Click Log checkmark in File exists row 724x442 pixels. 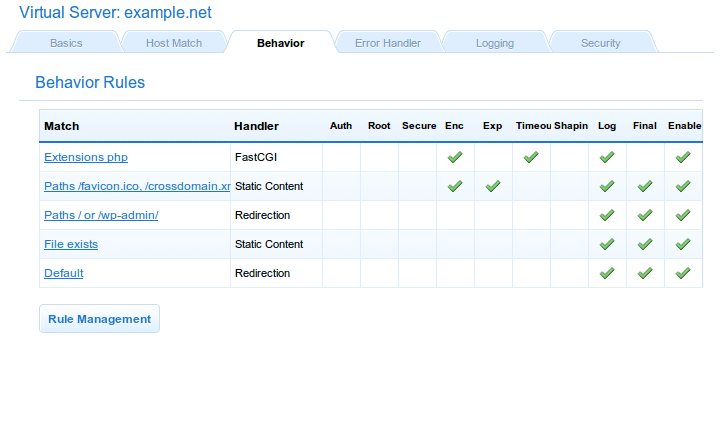606,244
